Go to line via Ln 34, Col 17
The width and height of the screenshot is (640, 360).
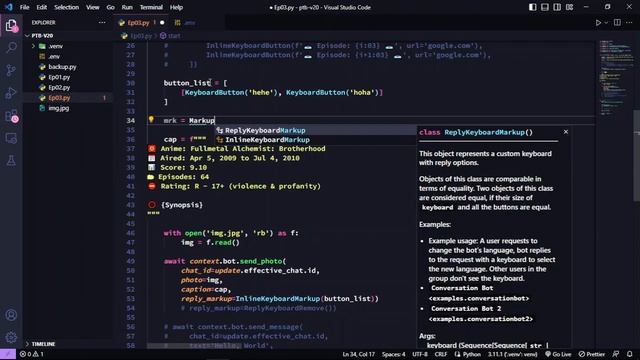pyautogui.click(x=358, y=354)
